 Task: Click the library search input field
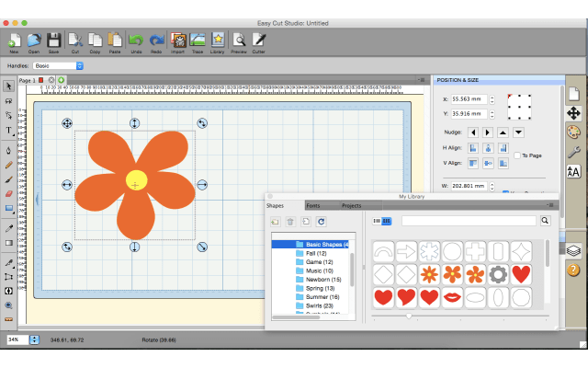(469, 221)
